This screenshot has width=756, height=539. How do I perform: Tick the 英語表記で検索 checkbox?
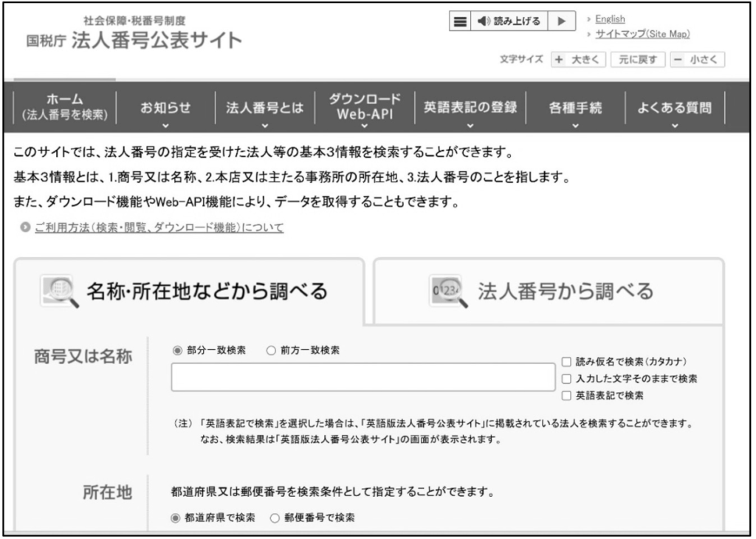pos(566,395)
